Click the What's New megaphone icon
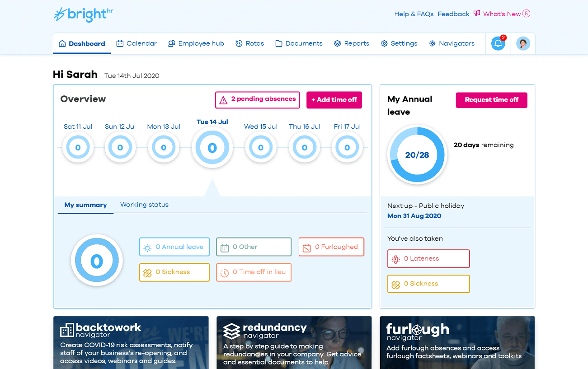 click(477, 14)
